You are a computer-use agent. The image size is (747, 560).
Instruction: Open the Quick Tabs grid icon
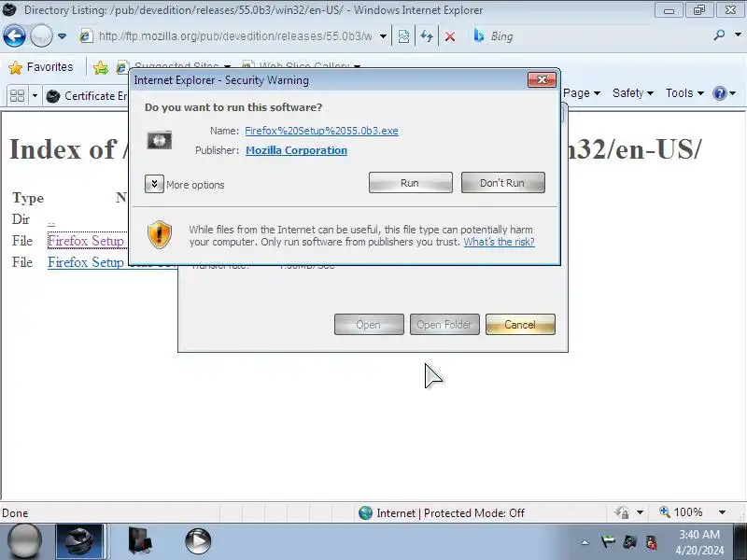pyautogui.click(x=17, y=96)
